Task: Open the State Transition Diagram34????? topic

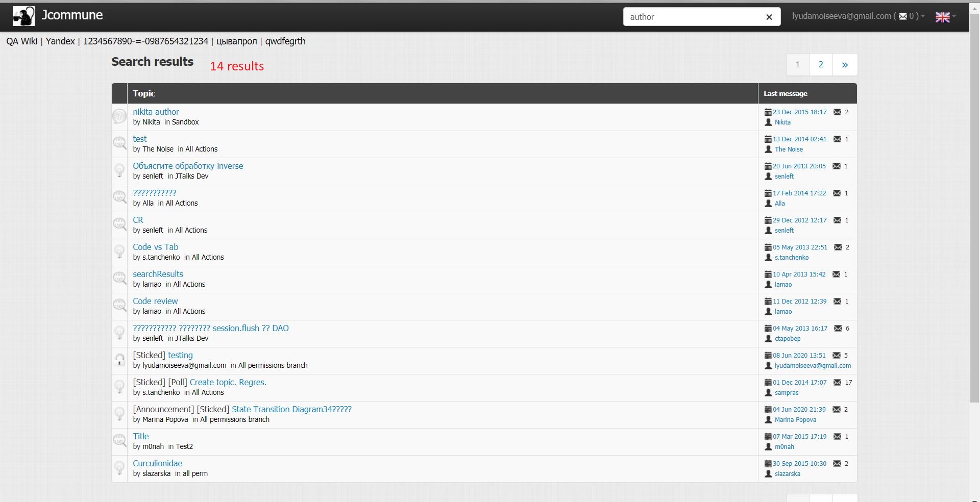Action: click(x=291, y=409)
